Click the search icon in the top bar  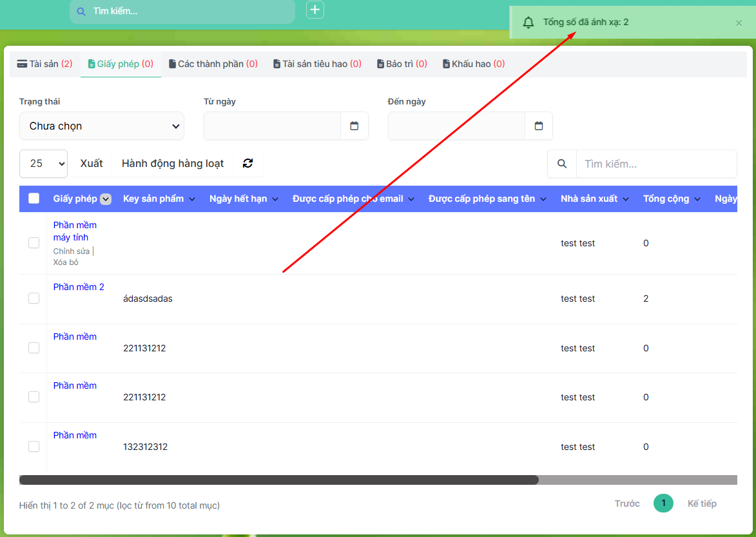click(81, 12)
